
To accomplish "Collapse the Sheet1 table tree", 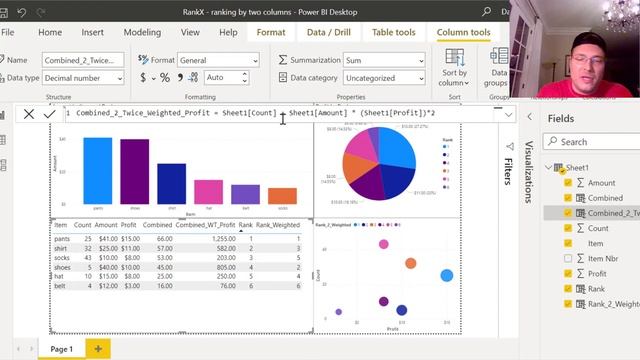I will (x=548, y=167).
